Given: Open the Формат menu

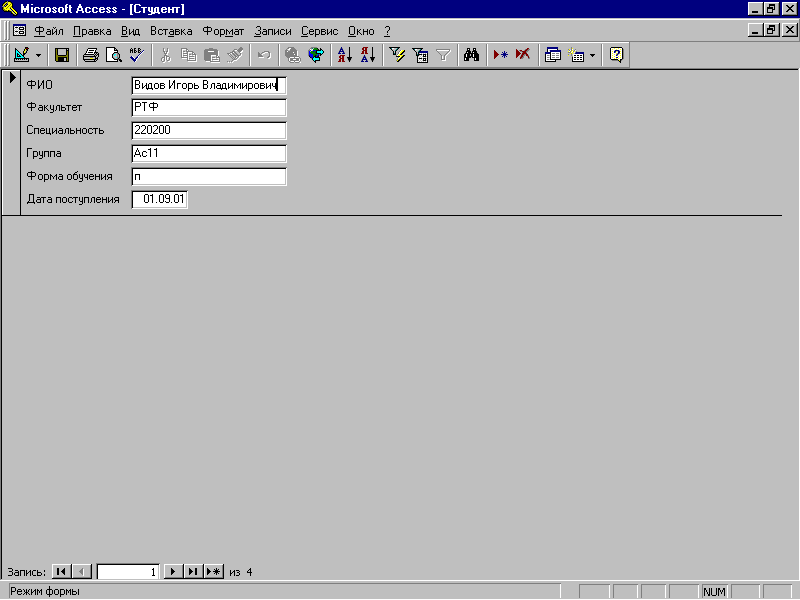Looking at the screenshot, I should click(x=223, y=31).
